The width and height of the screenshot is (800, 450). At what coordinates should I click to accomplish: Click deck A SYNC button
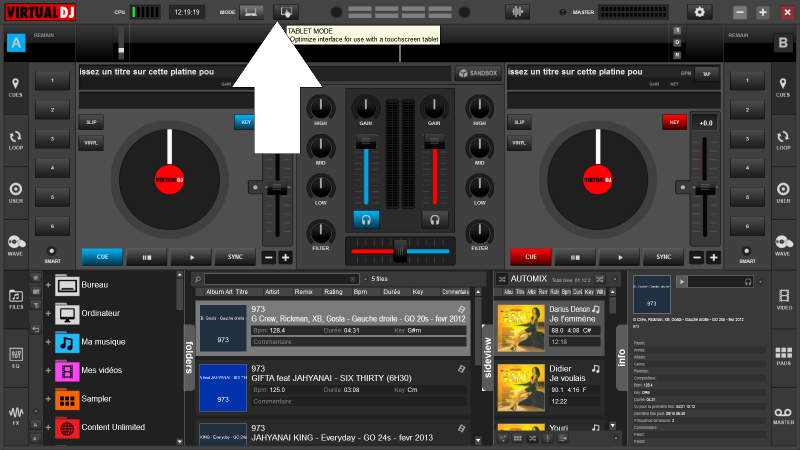coord(235,257)
